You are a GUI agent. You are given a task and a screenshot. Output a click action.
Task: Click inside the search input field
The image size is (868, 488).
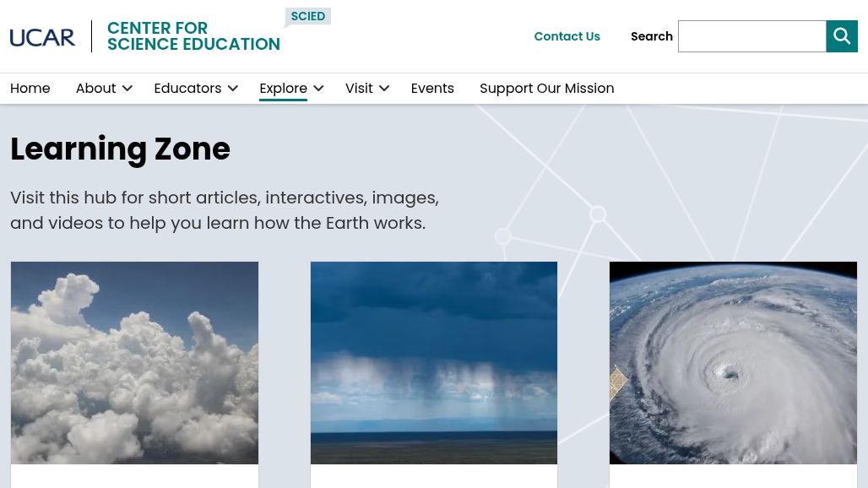751,35
